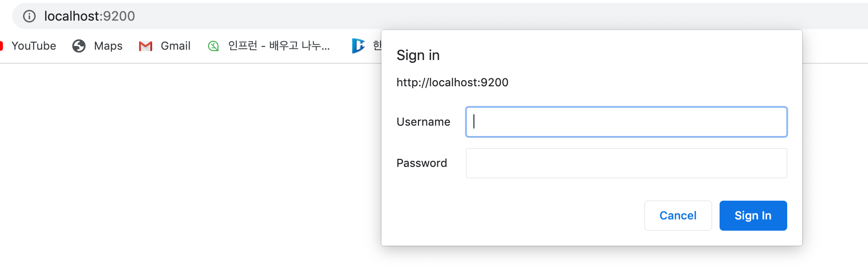This screenshot has height=271, width=868.
Task: Click the blue D bookmark icon
Action: [x=358, y=45]
